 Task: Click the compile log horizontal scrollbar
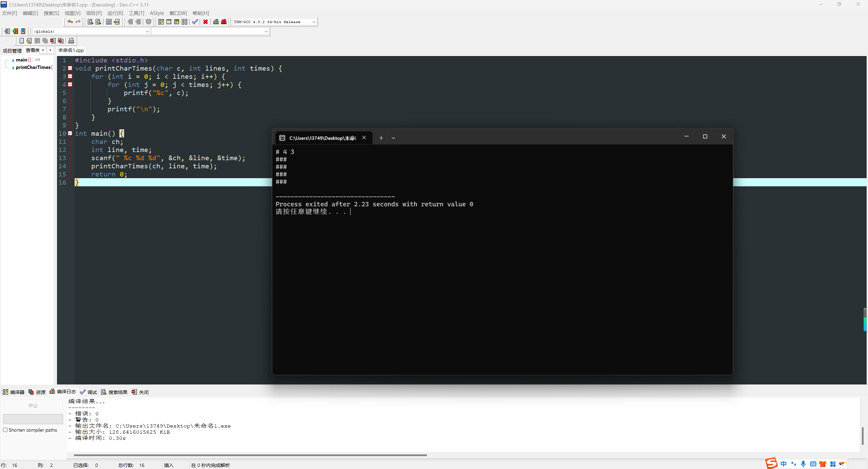250,455
